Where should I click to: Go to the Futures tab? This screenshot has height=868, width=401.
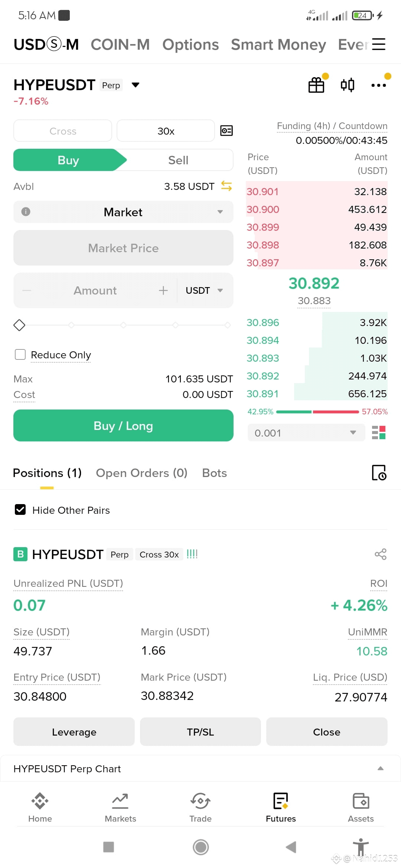[281, 807]
